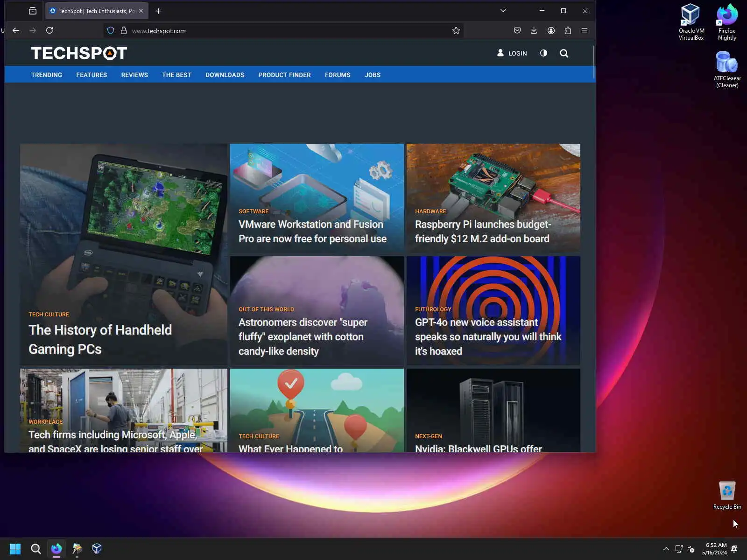Open the notification center icon

pyautogui.click(x=734, y=549)
